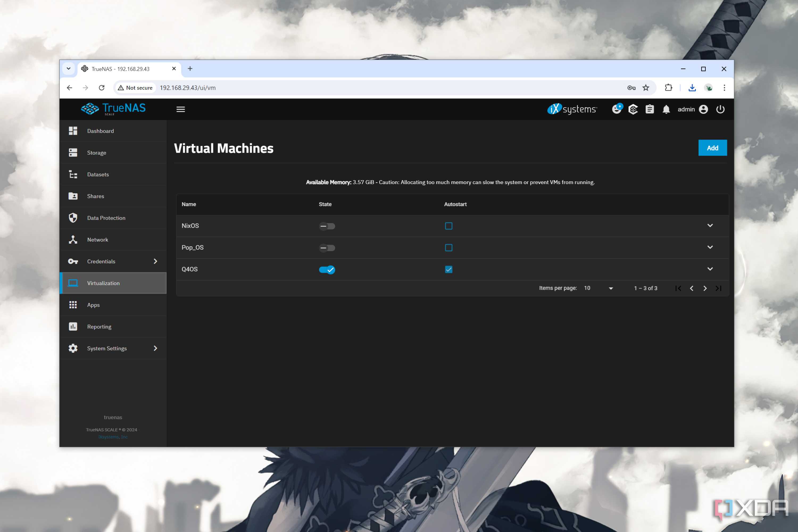Open Storage in sidebar
This screenshot has width=798, height=532.
(113, 153)
